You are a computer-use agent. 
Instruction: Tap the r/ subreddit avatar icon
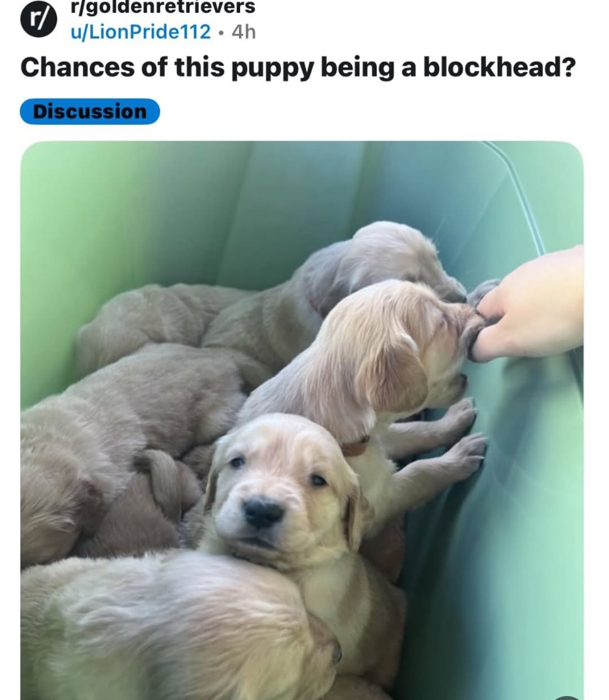38,20
